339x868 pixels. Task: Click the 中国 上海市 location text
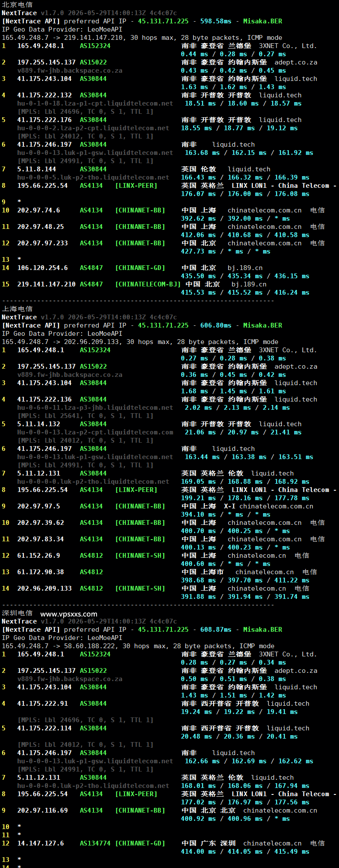pos(202,572)
